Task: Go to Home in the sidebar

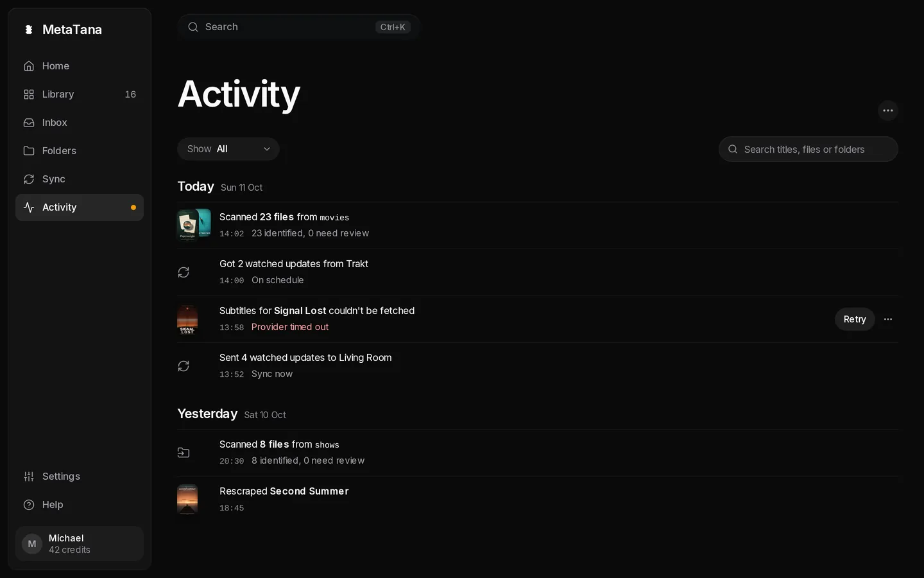Action: tap(80, 66)
